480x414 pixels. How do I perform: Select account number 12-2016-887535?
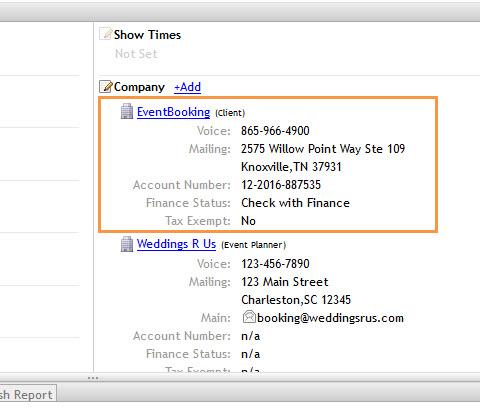point(281,185)
